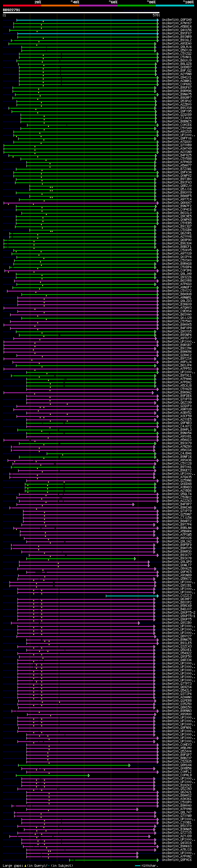Click the query end position 578
This screenshot has width=197, height=868.
pos(155,15)
